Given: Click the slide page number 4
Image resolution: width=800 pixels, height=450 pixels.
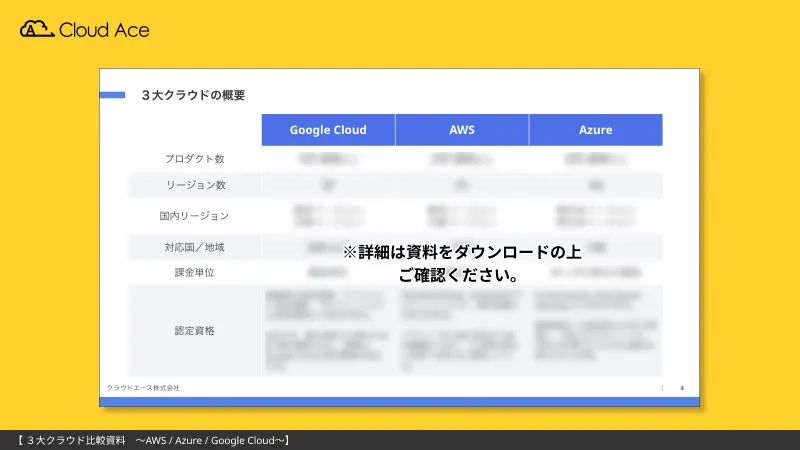Looking at the screenshot, I should pos(682,388).
